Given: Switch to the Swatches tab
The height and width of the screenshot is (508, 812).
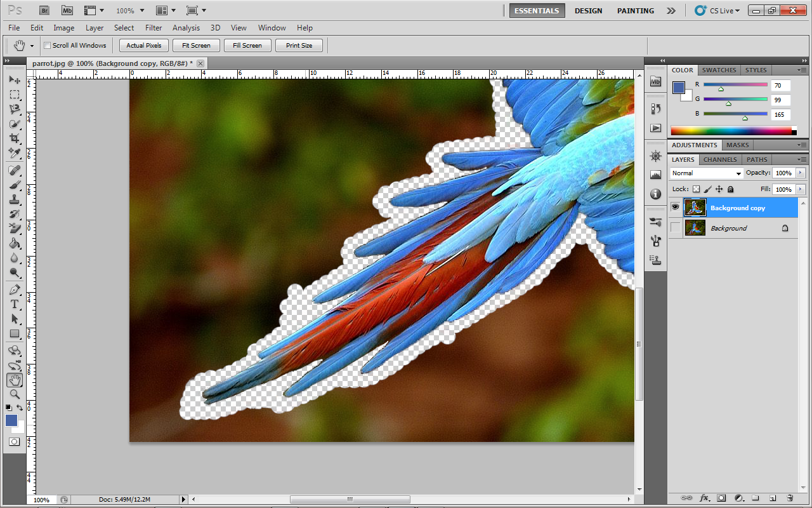Looking at the screenshot, I should 719,70.
